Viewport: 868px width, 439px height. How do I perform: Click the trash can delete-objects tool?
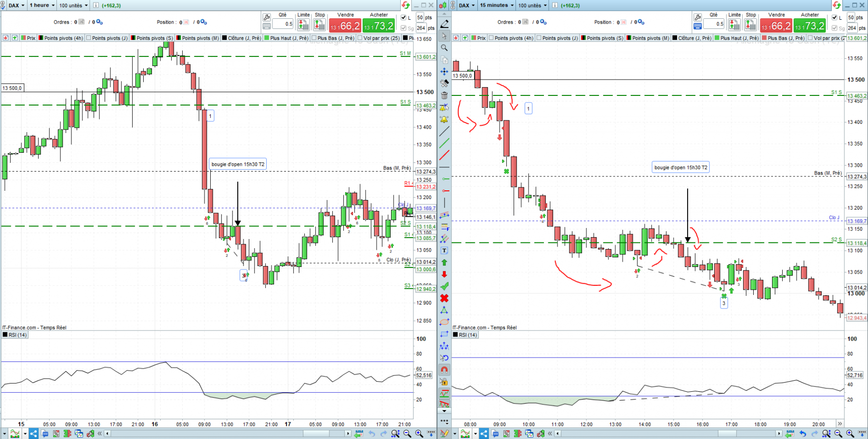[444, 95]
